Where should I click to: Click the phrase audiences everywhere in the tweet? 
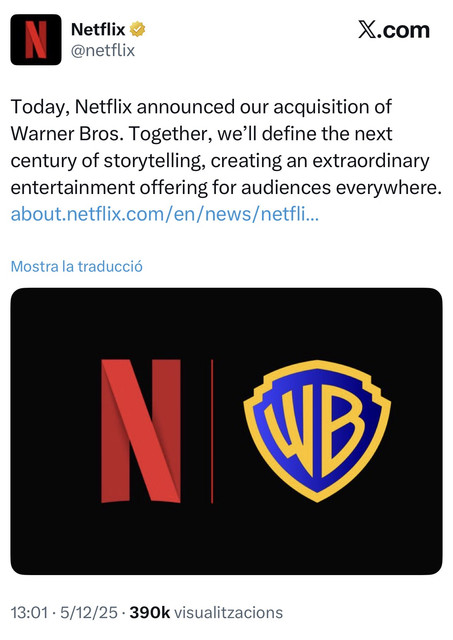coord(341,188)
